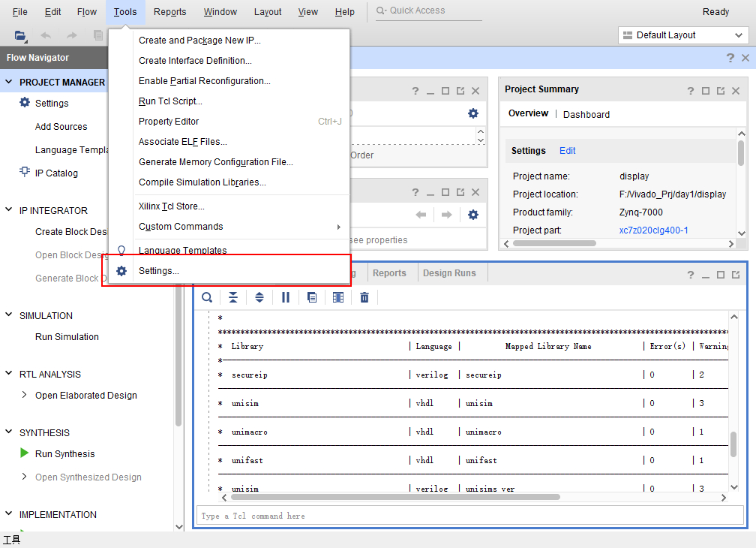The height and width of the screenshot is (548, 756).
Task: Click the gear icon in Sources panel
Action: click(x=473, y=113)
